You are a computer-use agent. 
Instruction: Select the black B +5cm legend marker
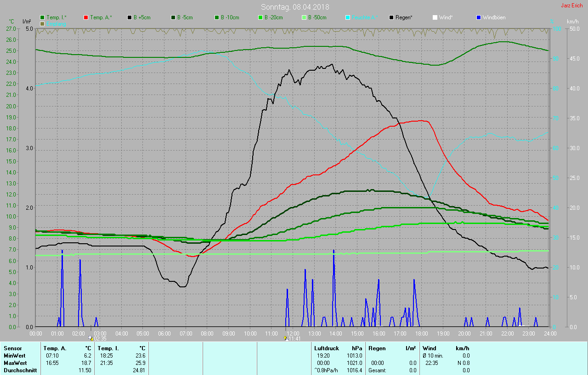point(130,17)
